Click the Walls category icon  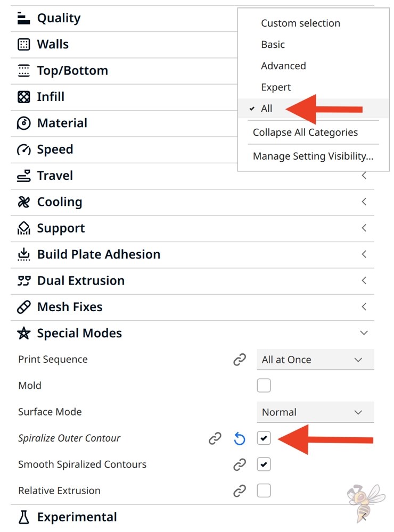click(x=23, y=44)
